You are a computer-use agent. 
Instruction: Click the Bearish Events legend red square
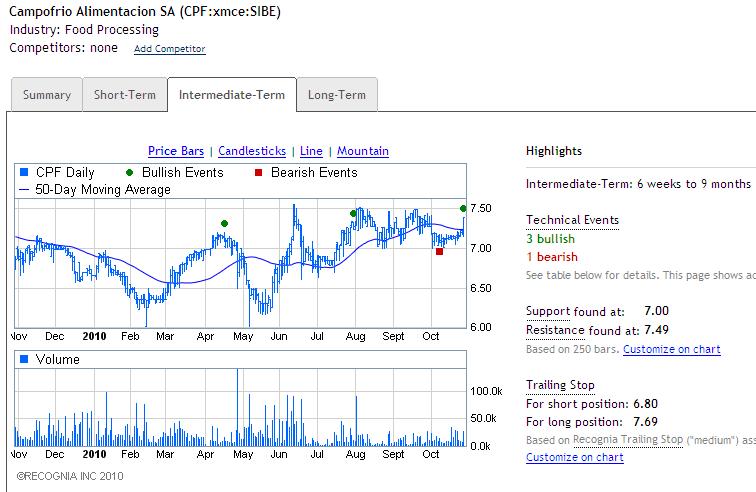(x=258, y=173)
